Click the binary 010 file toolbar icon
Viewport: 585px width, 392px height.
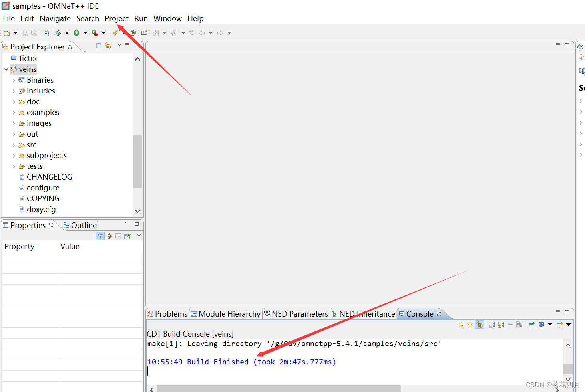click(47, 33)
